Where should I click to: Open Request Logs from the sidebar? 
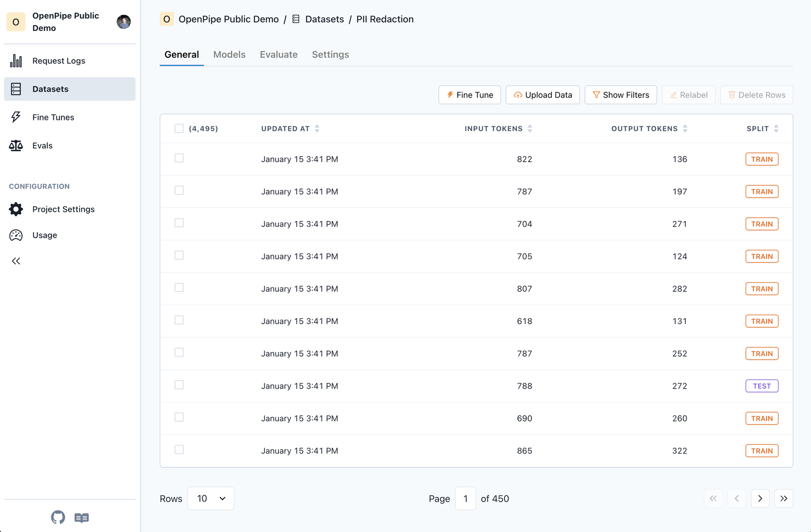click(16, 60)
